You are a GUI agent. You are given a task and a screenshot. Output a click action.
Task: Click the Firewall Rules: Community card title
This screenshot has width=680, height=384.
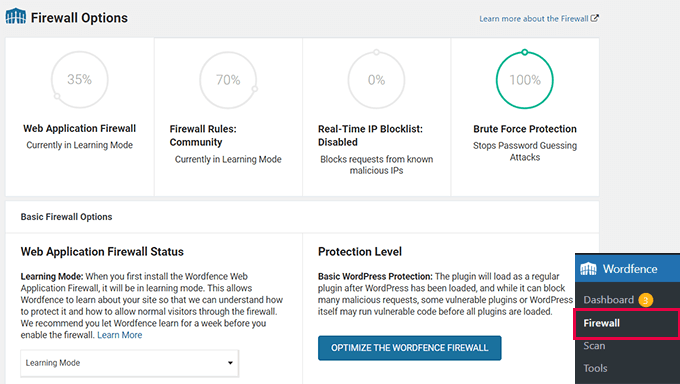(203, 135)
